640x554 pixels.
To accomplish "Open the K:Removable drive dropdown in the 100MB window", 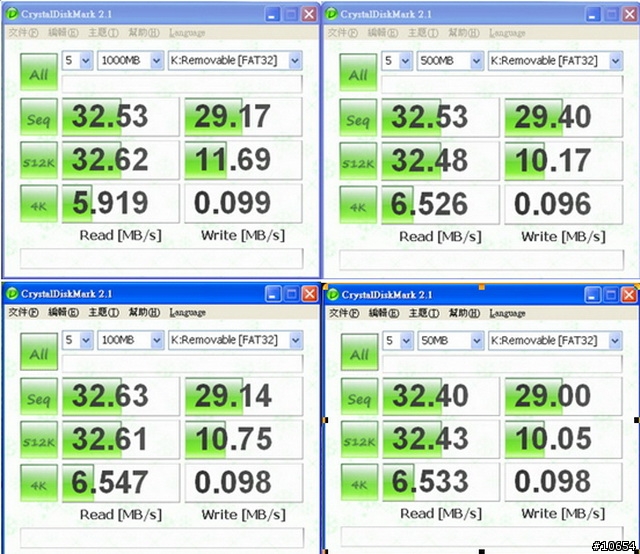I will (x=236, y=340).
